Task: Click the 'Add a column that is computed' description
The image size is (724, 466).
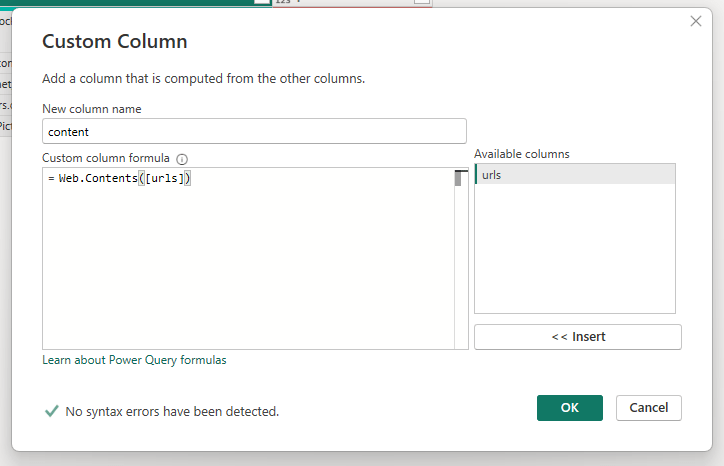Action: (x=203, y=78)
